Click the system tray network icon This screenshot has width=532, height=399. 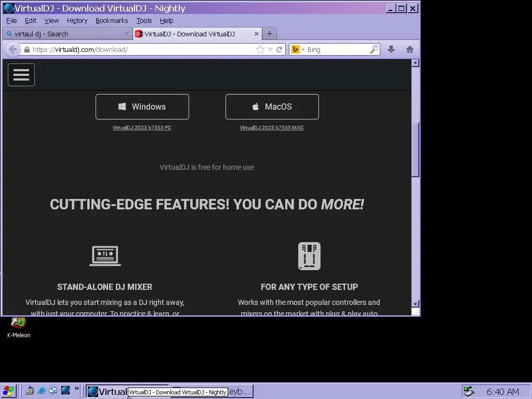469,392
